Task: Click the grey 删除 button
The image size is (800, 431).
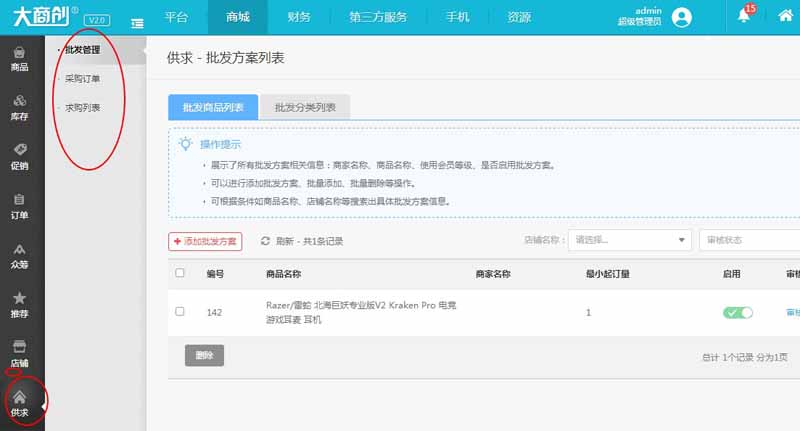Action: (204, 355)
